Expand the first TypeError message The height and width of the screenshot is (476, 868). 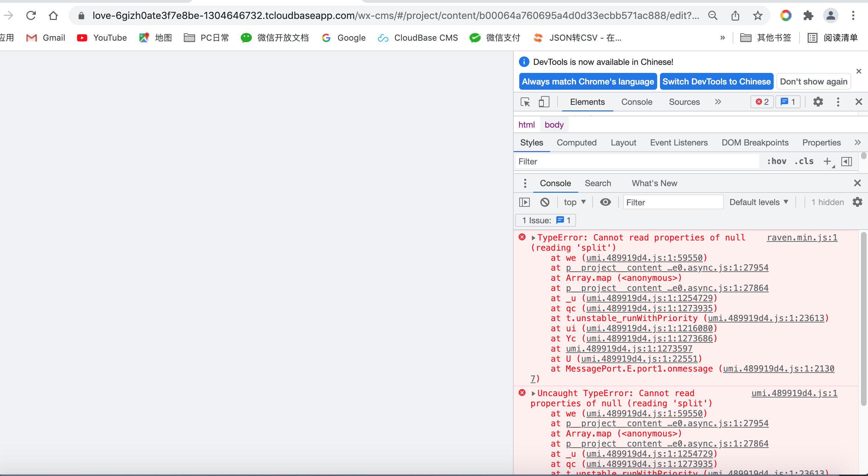click(533, 238)
